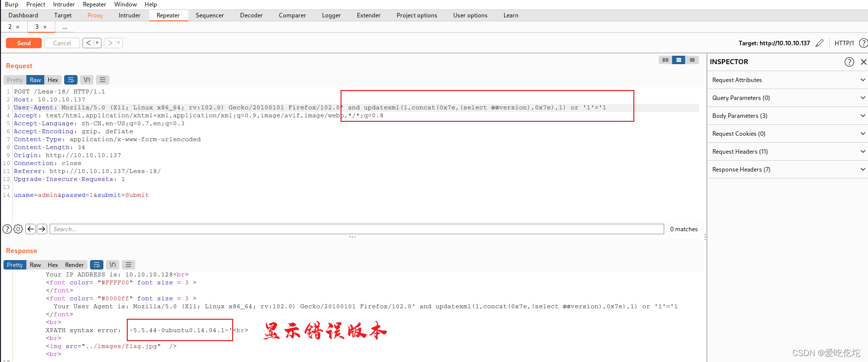Open the Project menu

tap(36, 4)
